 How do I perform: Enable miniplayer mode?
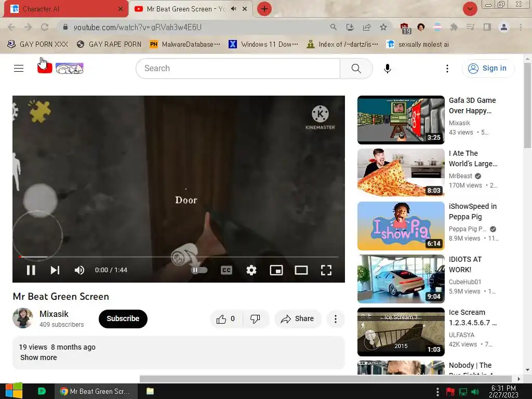pos(276,270)
